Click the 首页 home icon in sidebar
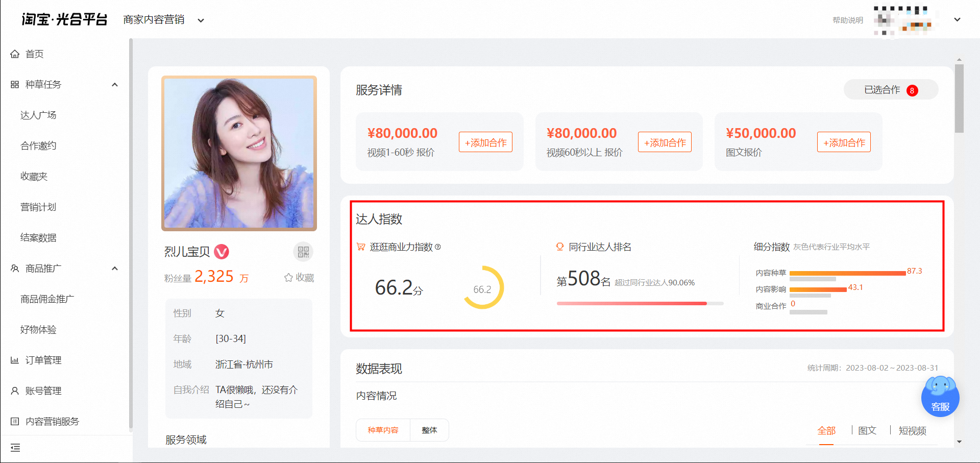 point(15,54)
